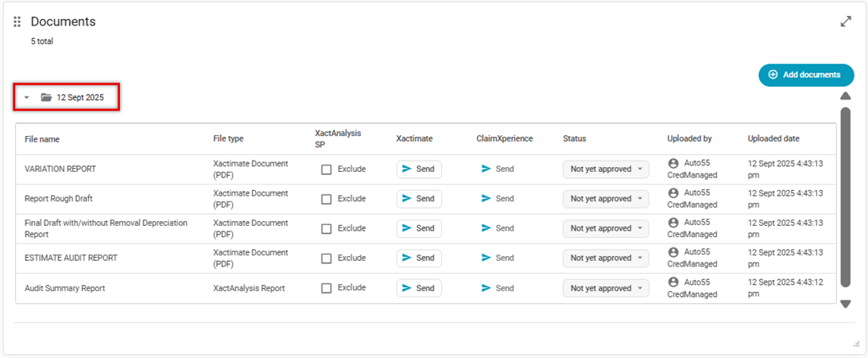Click the Uploaded date column header

point(773,138)
